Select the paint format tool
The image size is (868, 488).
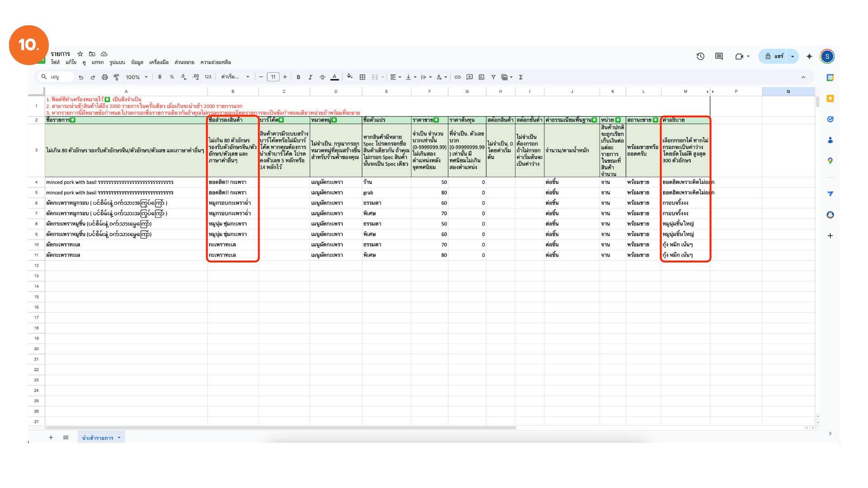116,77
